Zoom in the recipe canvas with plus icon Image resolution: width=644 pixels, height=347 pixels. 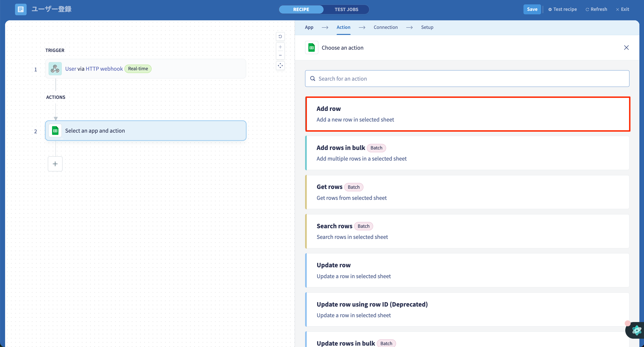pyautogui.click(x=280, y=47)
